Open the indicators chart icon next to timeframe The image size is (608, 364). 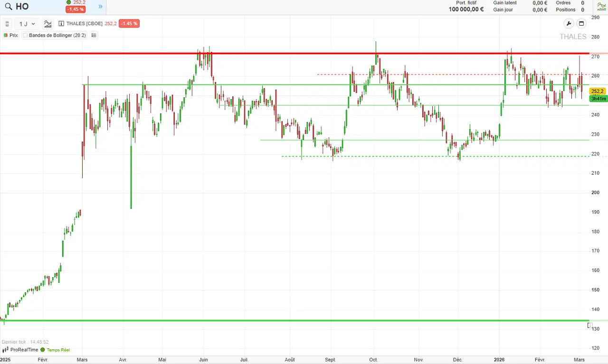tap(48, 24)
